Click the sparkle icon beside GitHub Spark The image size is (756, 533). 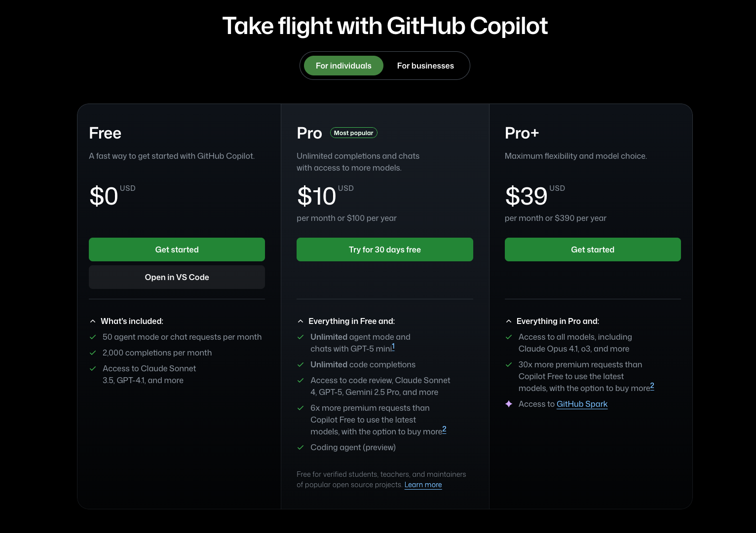pos(509,404)
